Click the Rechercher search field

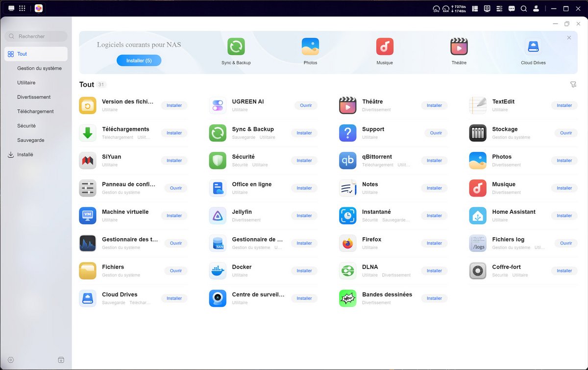click(36, 36)
